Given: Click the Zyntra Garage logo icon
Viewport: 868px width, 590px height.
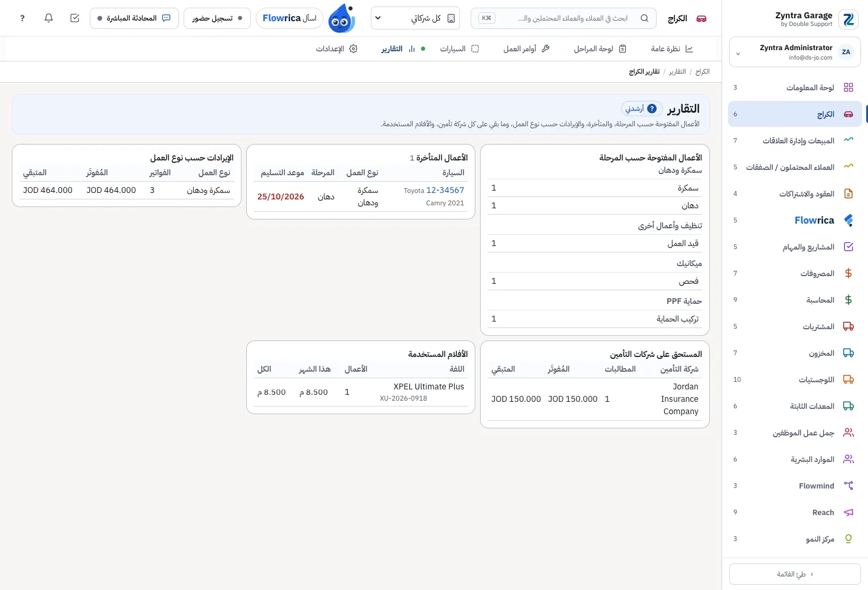Looking at the screenshot, I should (849, 19).
